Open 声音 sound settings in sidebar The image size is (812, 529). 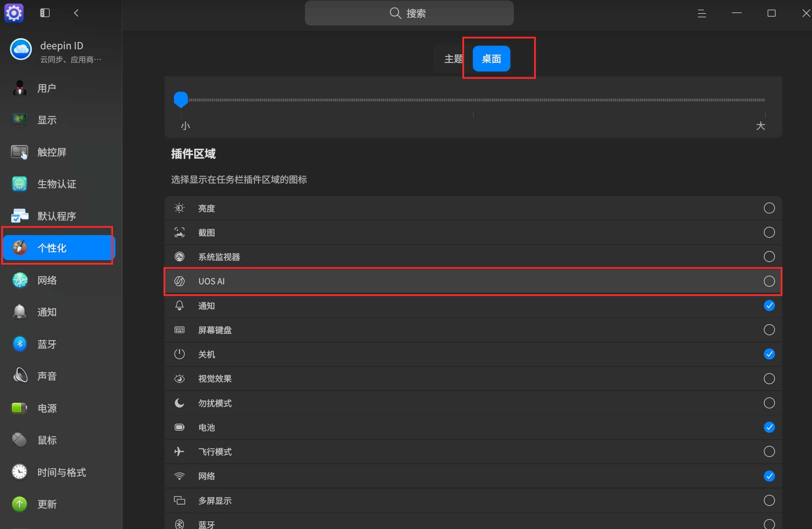58,376
